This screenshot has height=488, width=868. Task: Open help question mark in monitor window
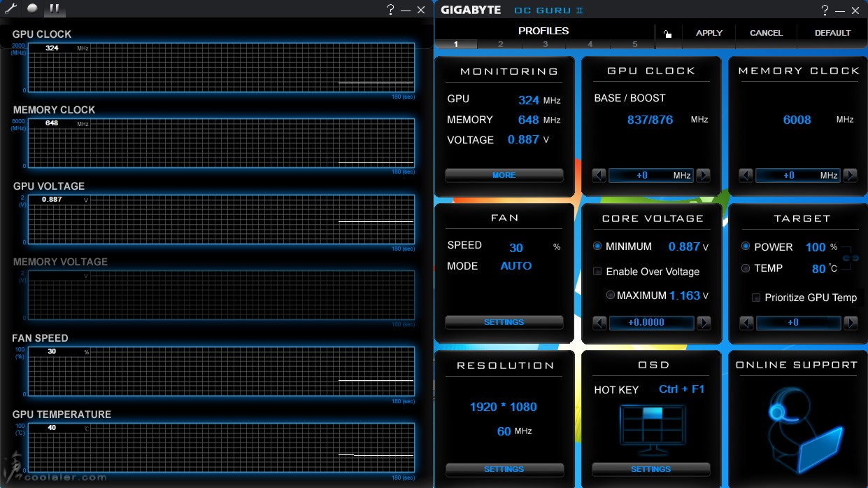click(x=390, y=9)
